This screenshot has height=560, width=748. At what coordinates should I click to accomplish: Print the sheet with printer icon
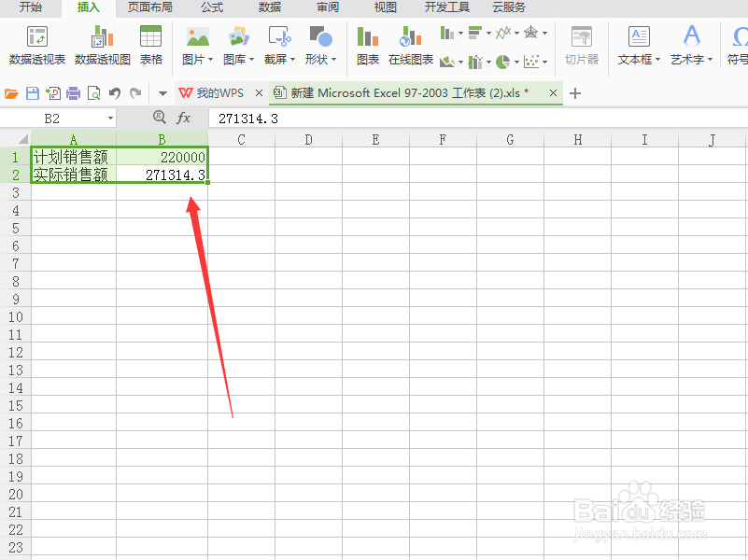(x=74, y=93)
